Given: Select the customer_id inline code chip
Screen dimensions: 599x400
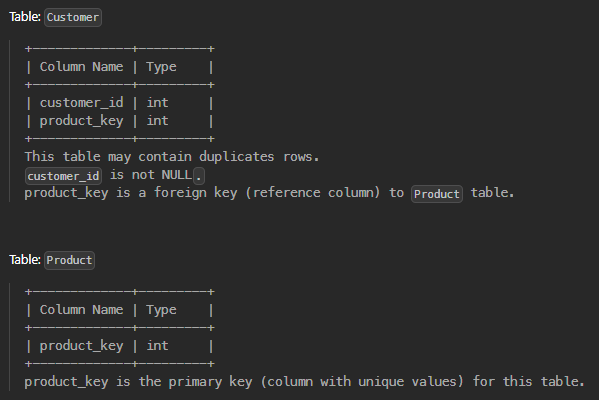Looking at the screenshot, I should [63, 176].
